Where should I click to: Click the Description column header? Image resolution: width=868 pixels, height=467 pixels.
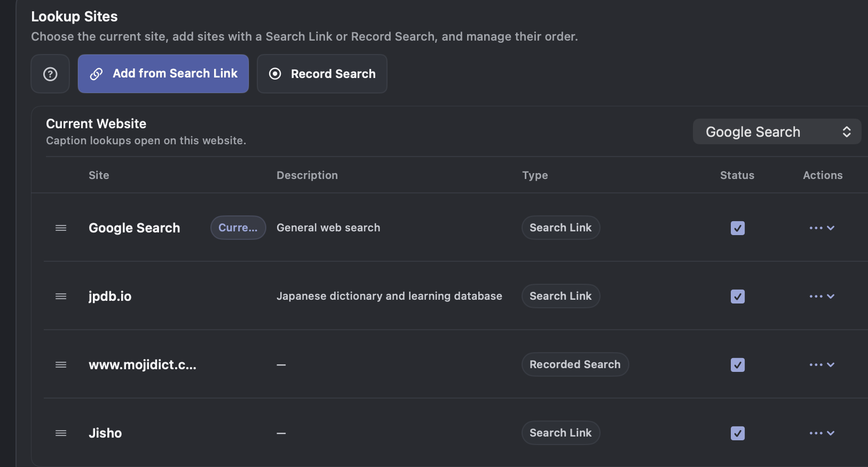click(x=307, y=175)
